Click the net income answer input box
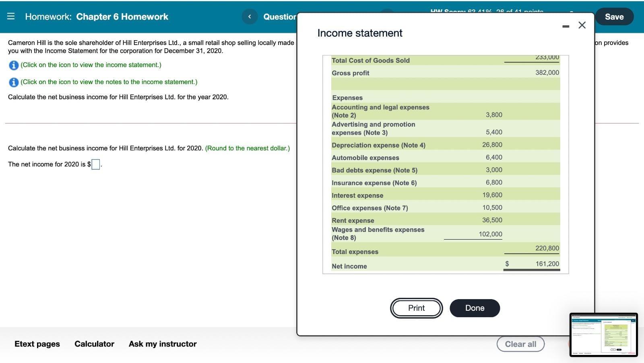This screenshot has width=644, height=363. coord(96,164)
